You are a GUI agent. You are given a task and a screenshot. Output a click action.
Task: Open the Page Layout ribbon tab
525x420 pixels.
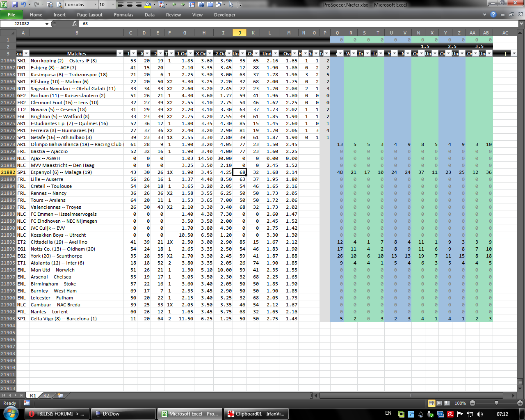pos(90,15)
